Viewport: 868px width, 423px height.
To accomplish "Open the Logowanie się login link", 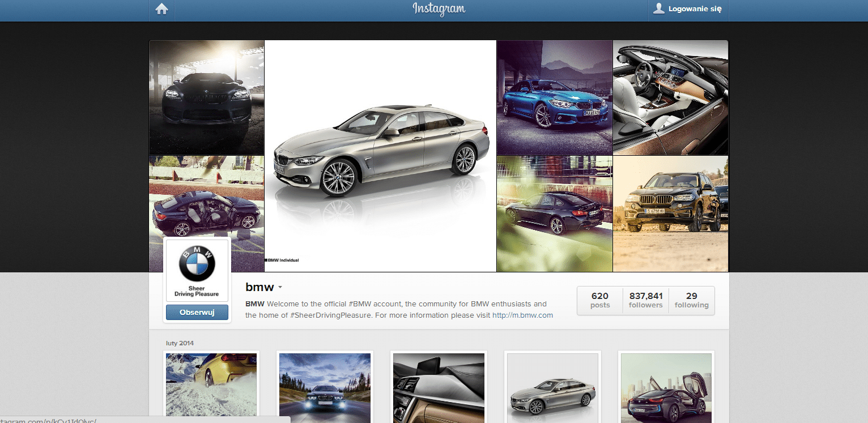I will 695,9.
